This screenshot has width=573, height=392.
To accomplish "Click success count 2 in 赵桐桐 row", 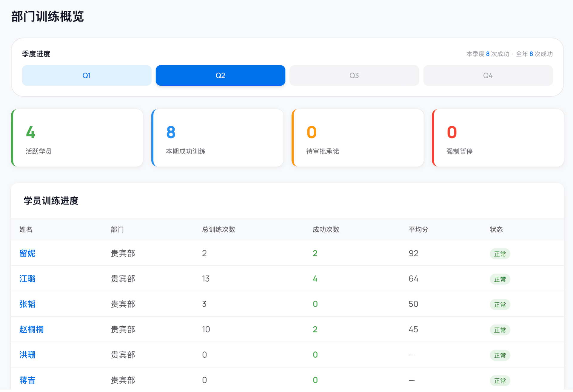I will 315,330.
